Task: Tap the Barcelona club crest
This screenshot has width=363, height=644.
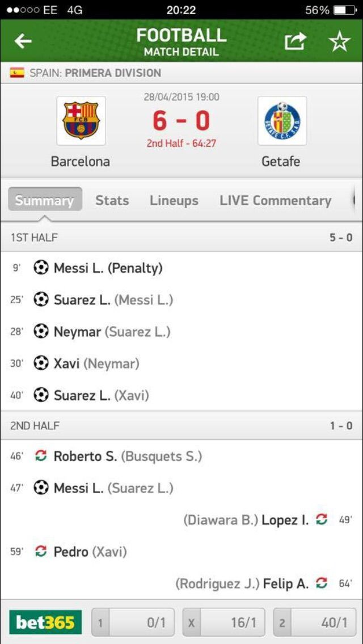Action: click(81, 121)
